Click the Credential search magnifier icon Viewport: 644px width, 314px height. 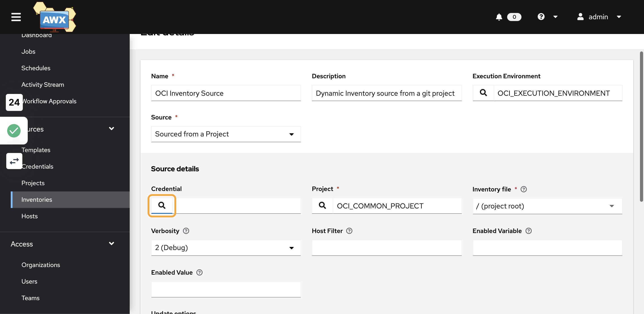click(x=161, y=206)
